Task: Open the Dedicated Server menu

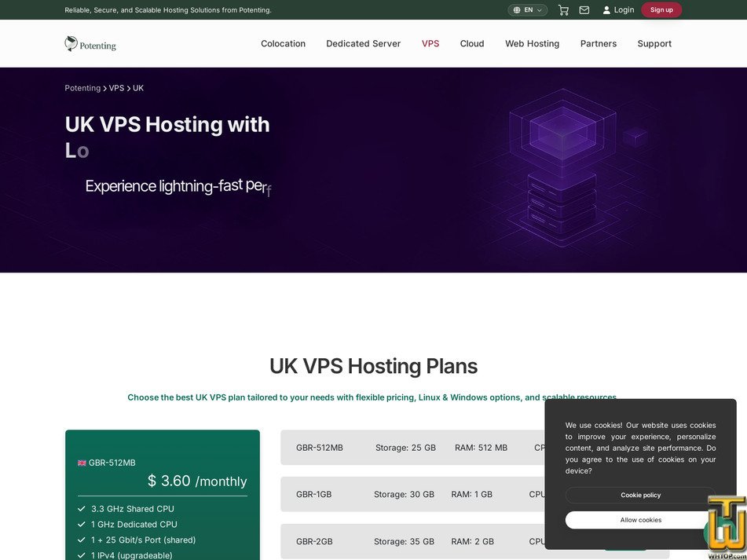Action: (364, 44)
